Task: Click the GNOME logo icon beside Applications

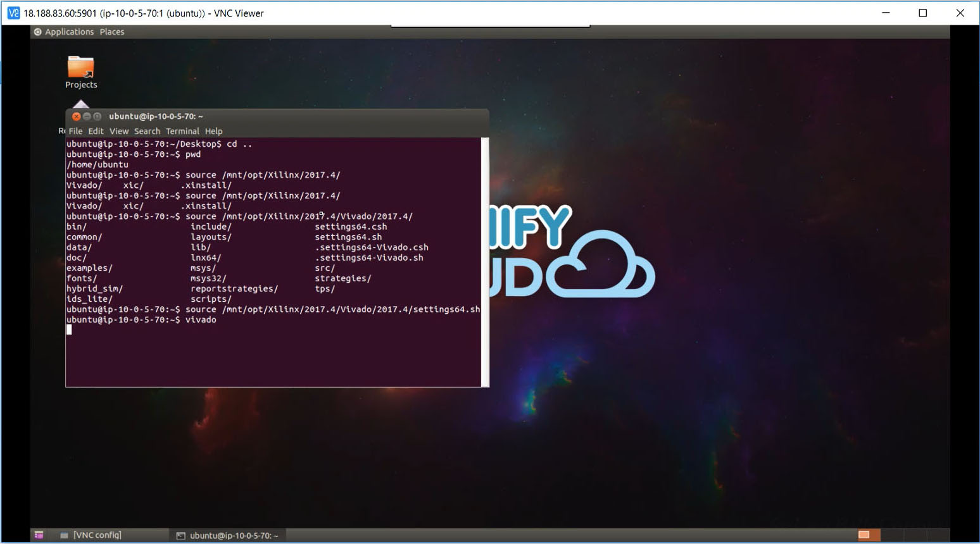Action: point(38,32)
